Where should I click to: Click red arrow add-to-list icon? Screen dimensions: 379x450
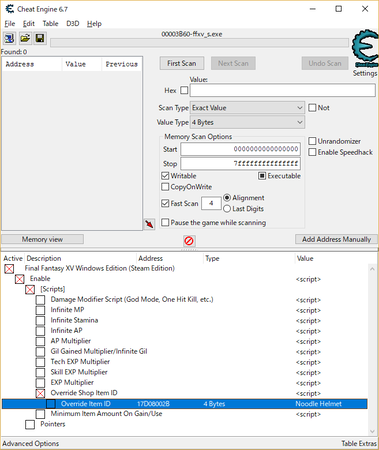[149, 224]
